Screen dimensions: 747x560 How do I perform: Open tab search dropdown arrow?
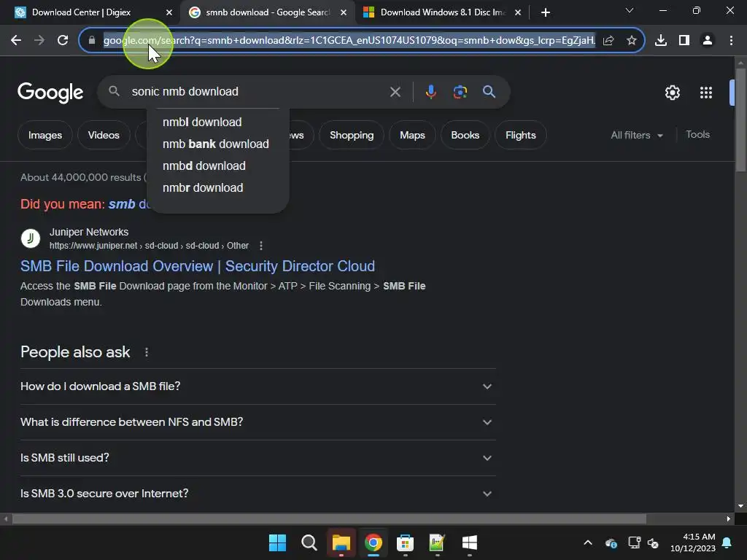pos(630,10)
